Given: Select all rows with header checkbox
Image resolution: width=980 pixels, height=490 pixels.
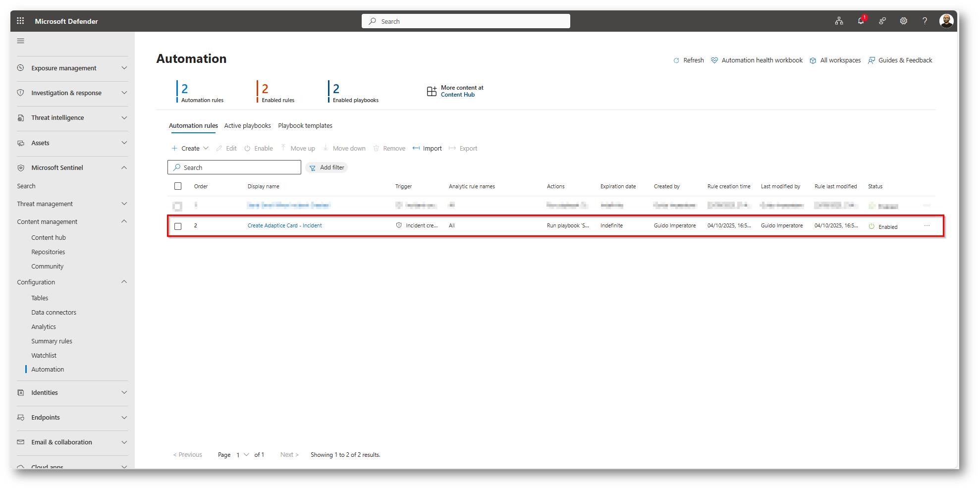Looking at the screenshot, I should (178, 186).
